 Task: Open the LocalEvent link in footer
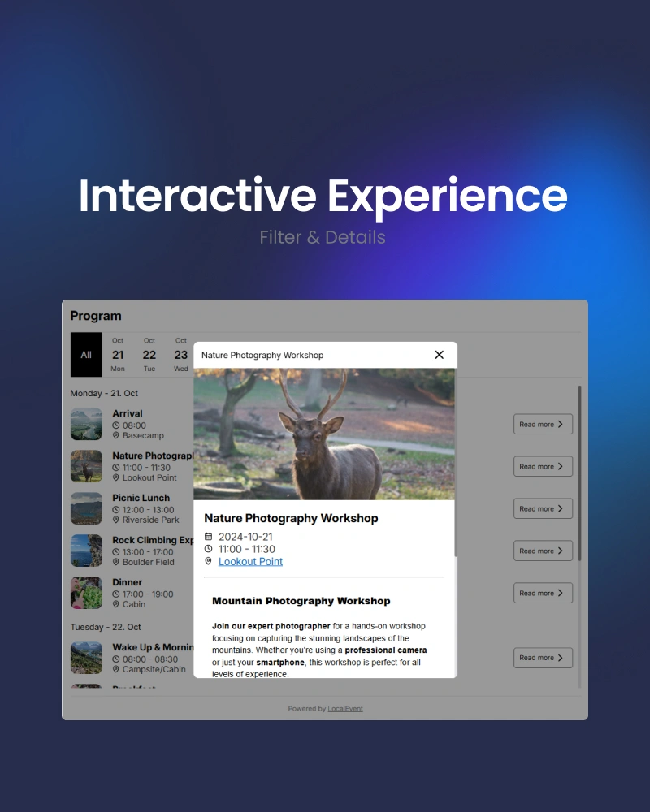[x=345, y=708]
